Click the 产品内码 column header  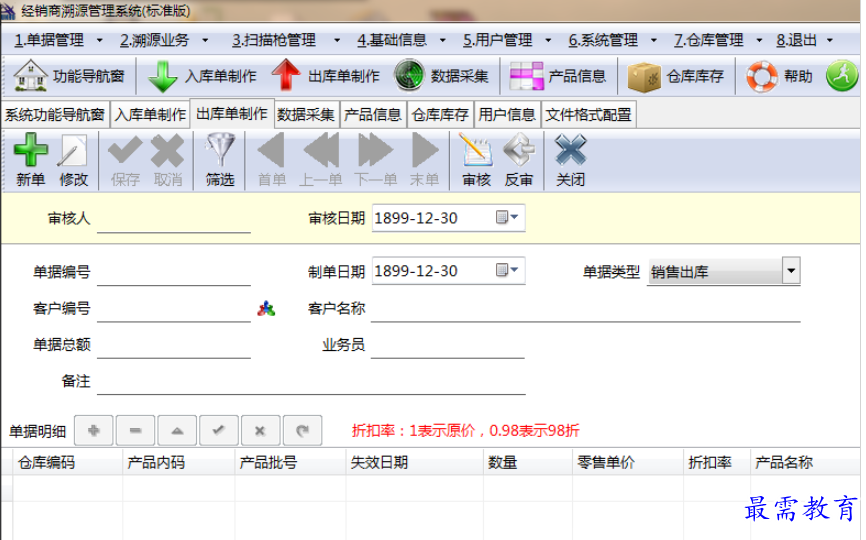click(179, 462)
